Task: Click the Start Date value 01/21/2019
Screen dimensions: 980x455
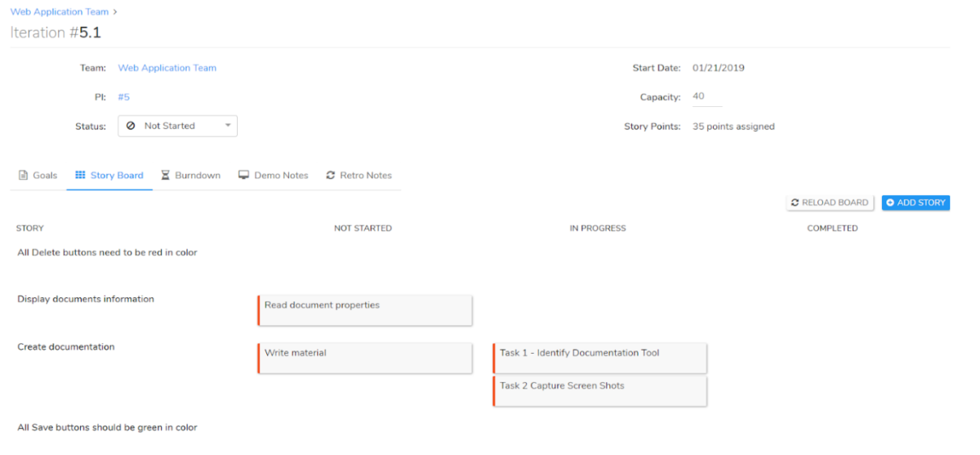Action: (719, 69)
